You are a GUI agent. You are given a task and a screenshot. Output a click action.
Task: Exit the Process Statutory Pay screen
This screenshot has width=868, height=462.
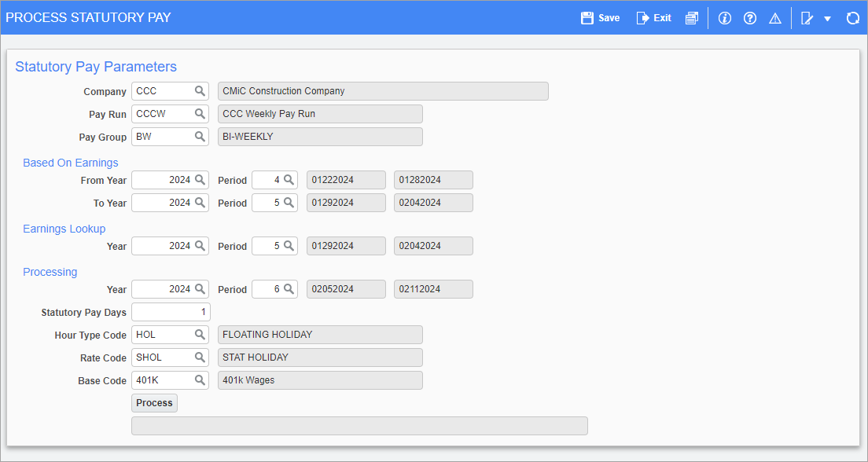point(653,17)
